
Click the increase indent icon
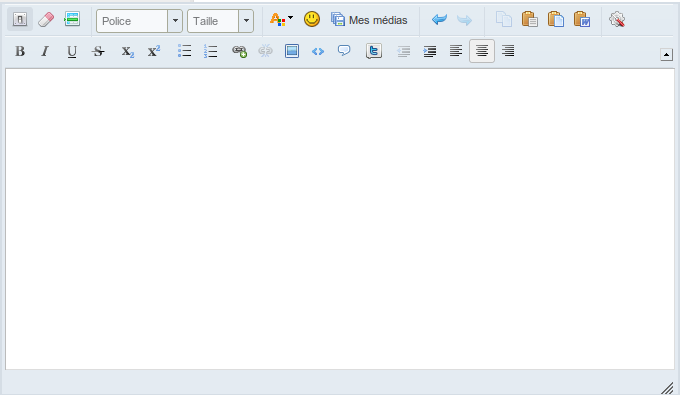coord(430,52)
